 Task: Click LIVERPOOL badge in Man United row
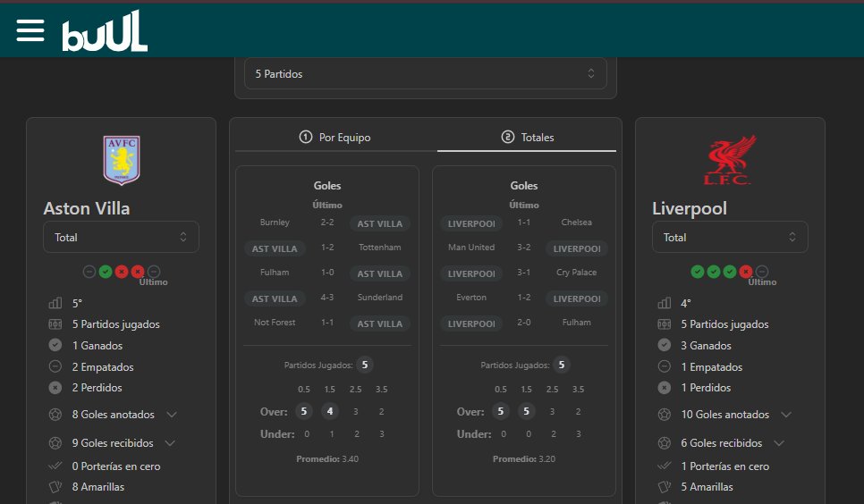[x=577, y=249]
